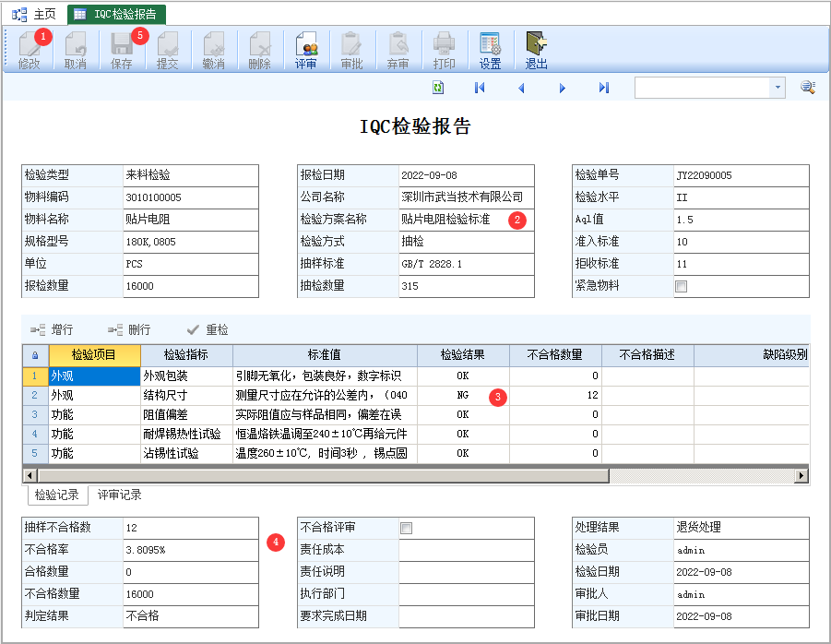Click the 责任说明 input field

coord(467,572)
